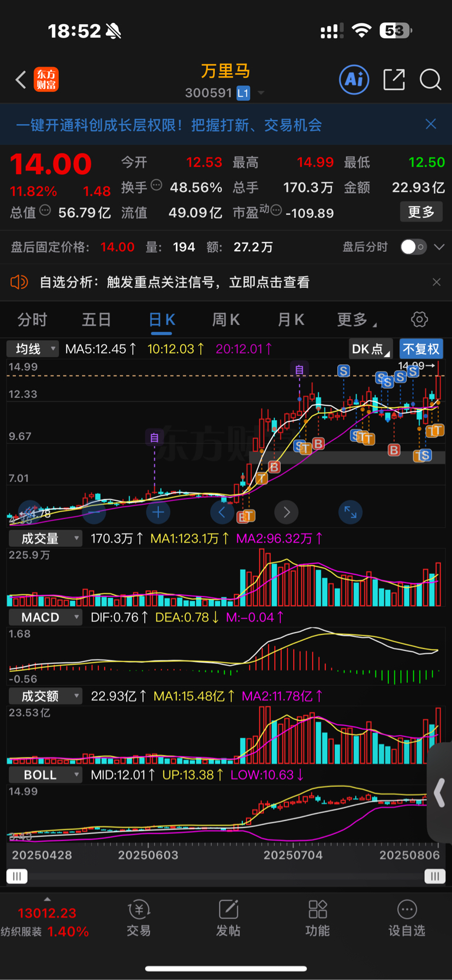
Task: Grab left handle of date range slider
Action: pos(17,876)
